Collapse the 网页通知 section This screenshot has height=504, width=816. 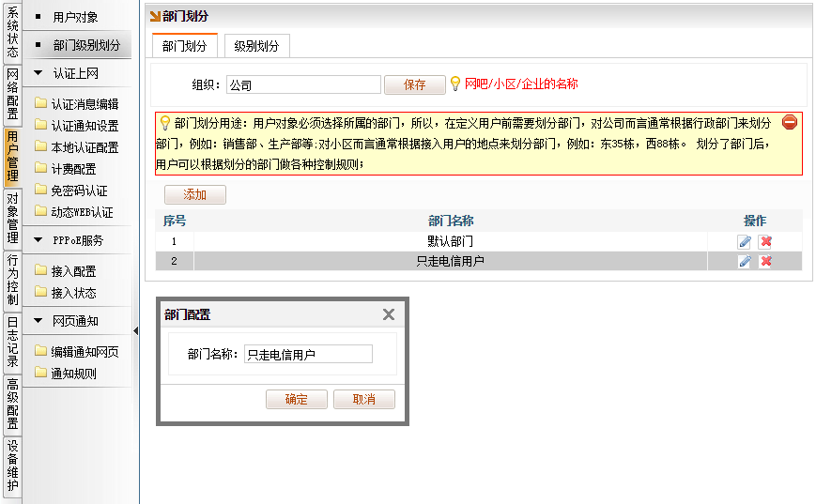(x=38, y=321)
